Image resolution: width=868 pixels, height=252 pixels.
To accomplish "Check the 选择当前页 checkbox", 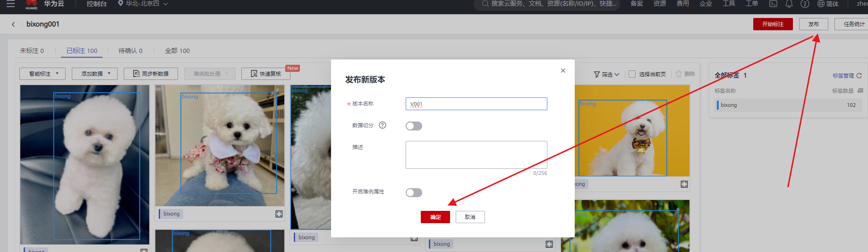I will [x=632, y=74].
